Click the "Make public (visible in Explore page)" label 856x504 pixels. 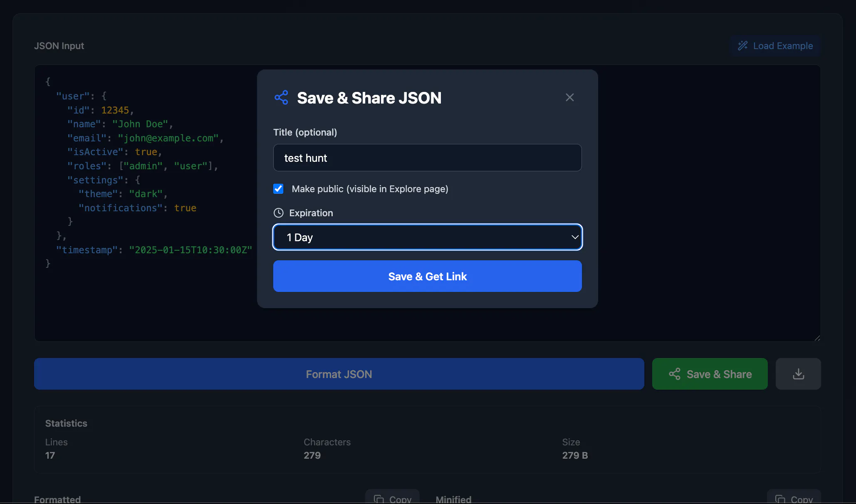(370, 189)
